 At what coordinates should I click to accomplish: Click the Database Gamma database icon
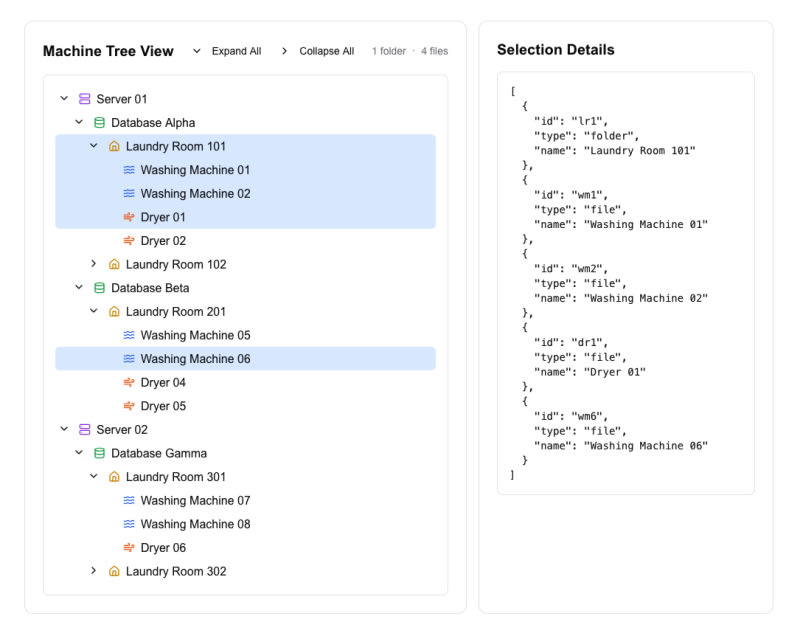click(x=99, y=453)
